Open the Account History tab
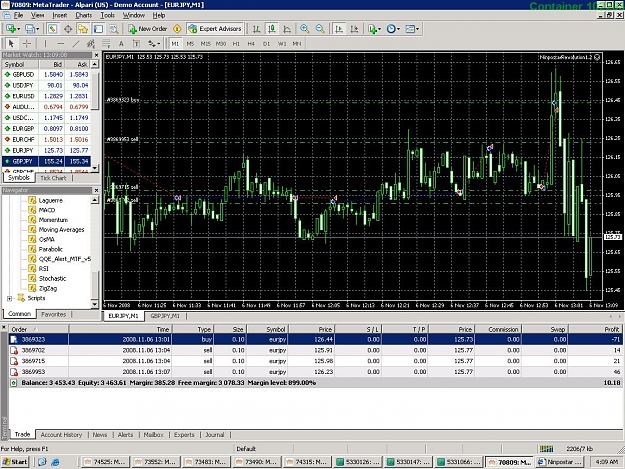The image size is (625, 469). (61, 435)
